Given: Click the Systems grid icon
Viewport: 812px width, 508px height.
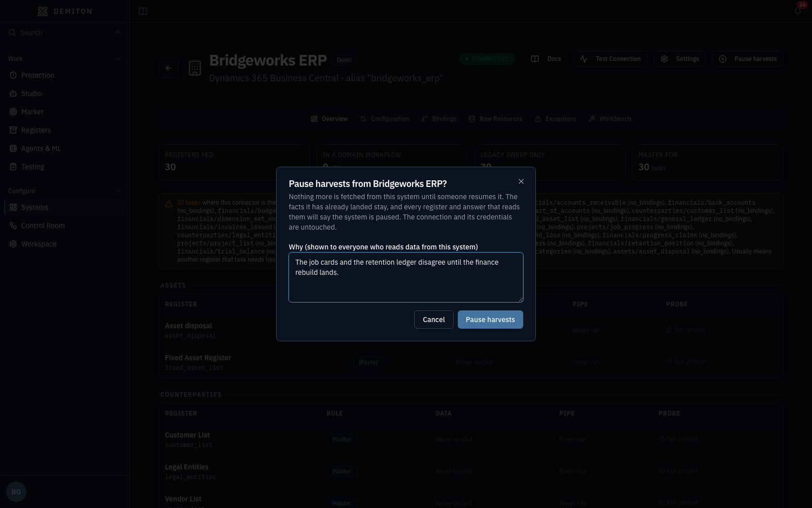Looking at the screenshot, I should (x=13, y=207).
